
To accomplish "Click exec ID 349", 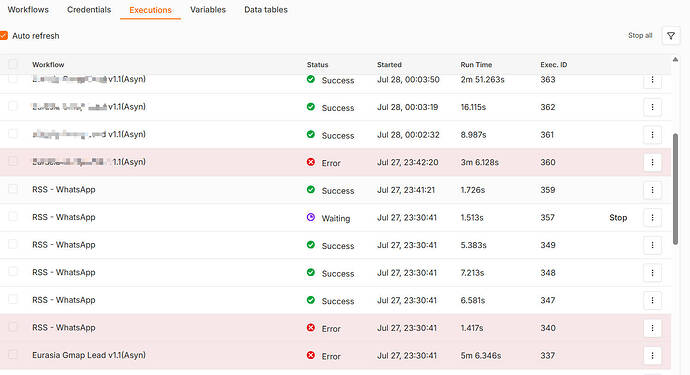I will (x=548, y=245).
